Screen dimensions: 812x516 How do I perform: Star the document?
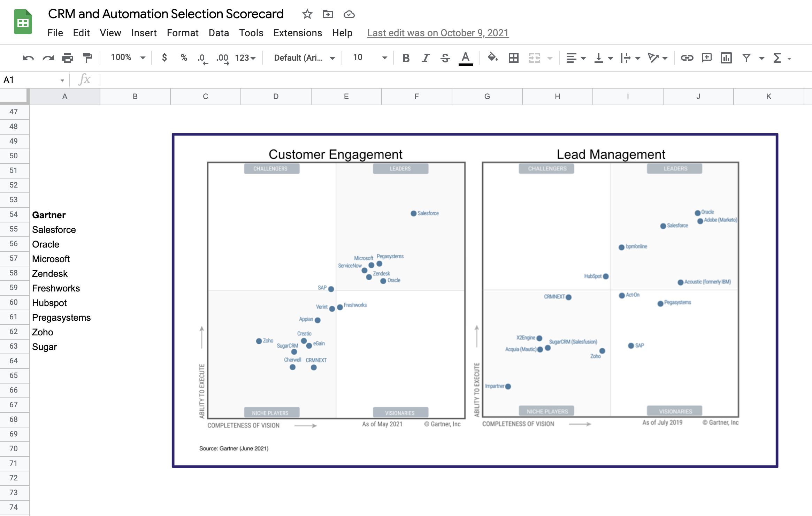(x=307, y=14)
